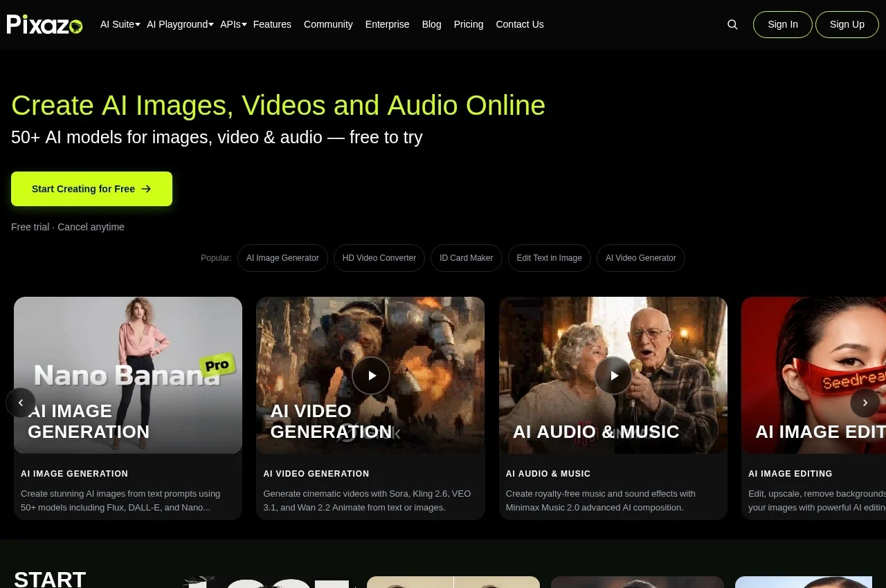The width and height of the screenshot is (886, 588).
Task: Click the Pixazo logo
Action: coord(45,24)
